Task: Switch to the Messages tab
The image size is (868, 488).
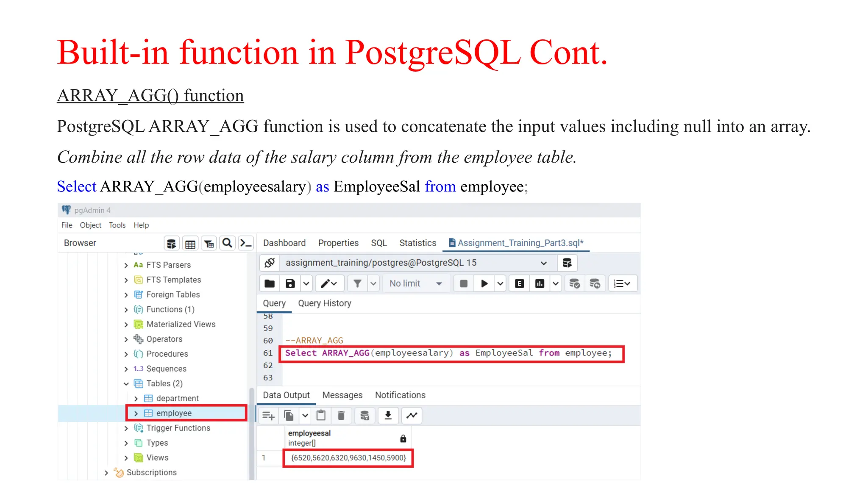Action: [342, 395]
